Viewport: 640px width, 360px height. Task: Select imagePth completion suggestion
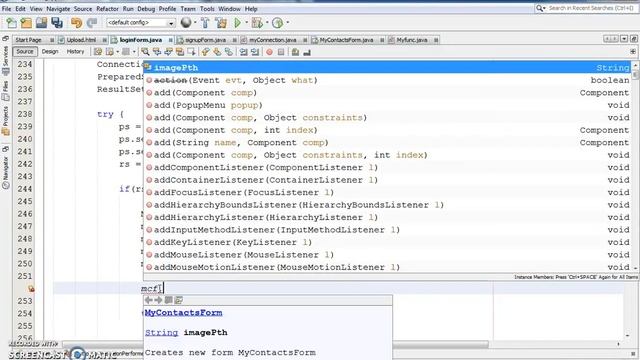[388, 67]
